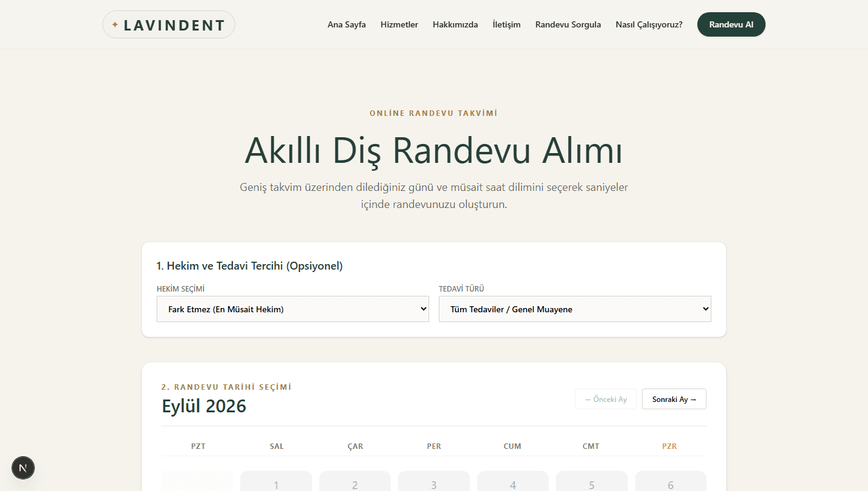Screen dimensions: 868x491
Task: Open Randevu Sorgula link
Action: (x=568, y=25)
